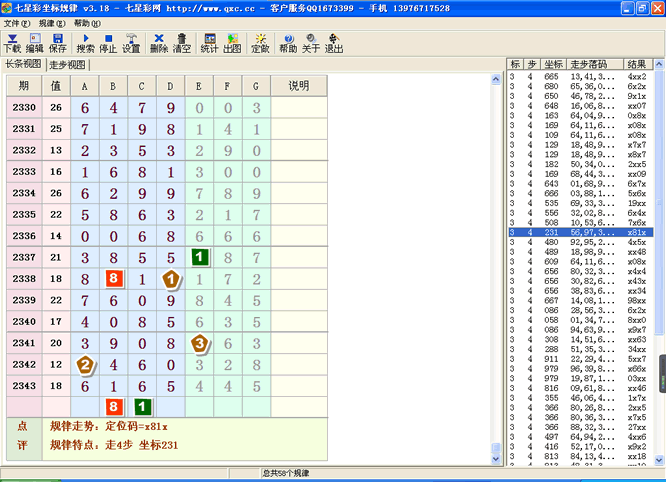This screenshot has width=666, height=482.
Task: Click the 说明 column header in grid
Action: coord(299,86)
